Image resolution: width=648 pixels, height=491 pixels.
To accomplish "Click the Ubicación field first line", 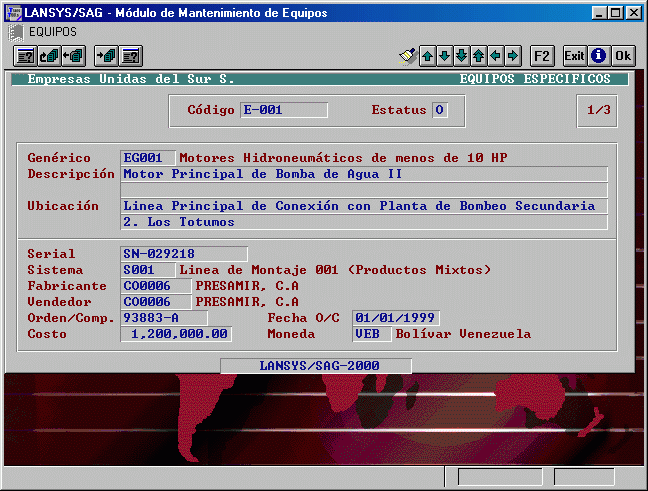I will (364, 206).
